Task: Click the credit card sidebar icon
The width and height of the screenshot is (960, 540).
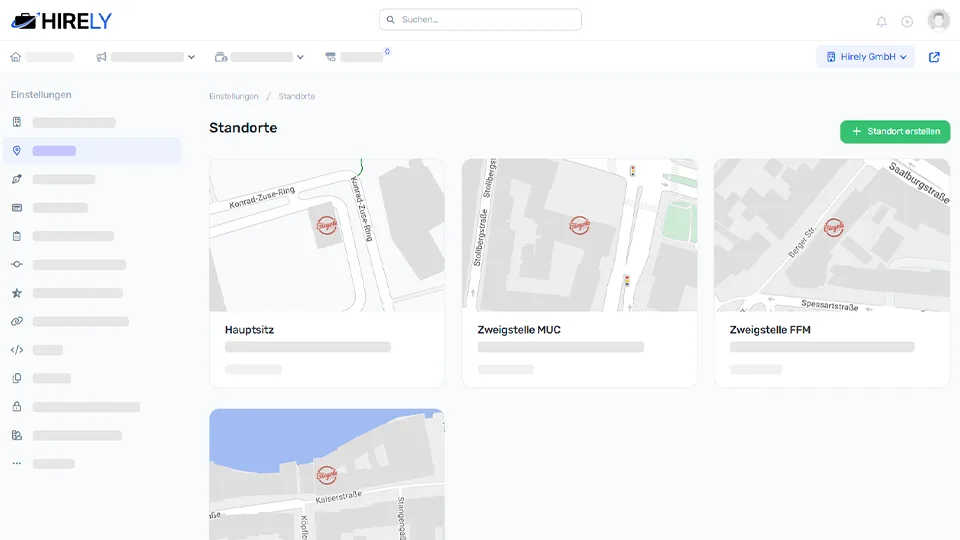Action: [x=17, y=208]
